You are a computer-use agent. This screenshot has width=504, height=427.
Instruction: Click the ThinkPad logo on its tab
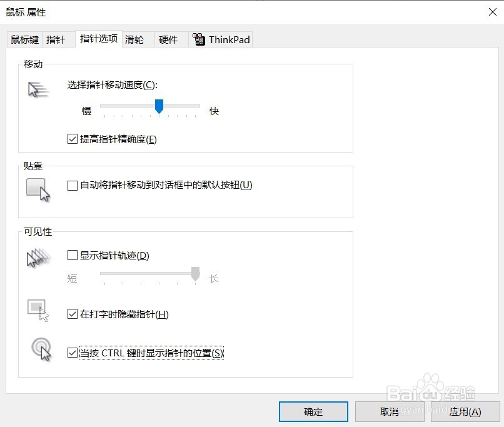pos(199,39)
